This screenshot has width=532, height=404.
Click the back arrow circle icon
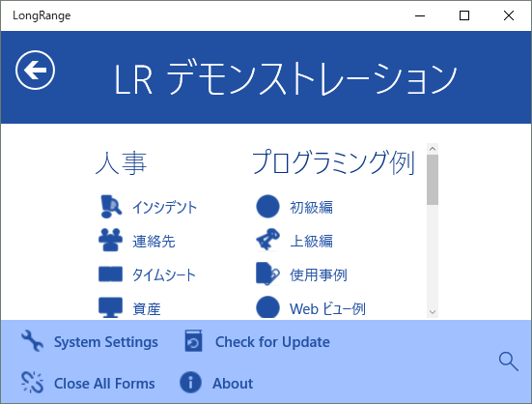coord(35,70)
